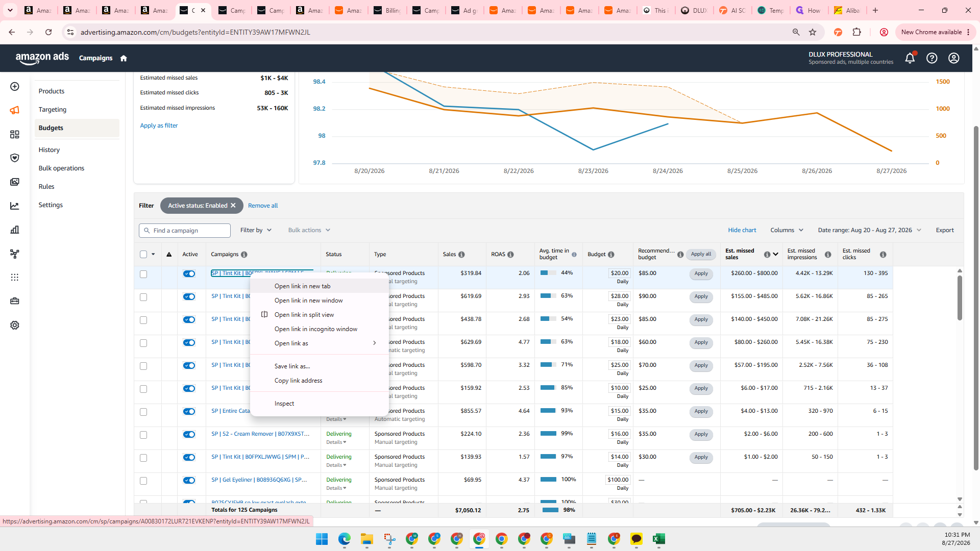The height and width of the screenshot is (551, 980).
Task: Choose Open link in split view
Action: [320, 315]
